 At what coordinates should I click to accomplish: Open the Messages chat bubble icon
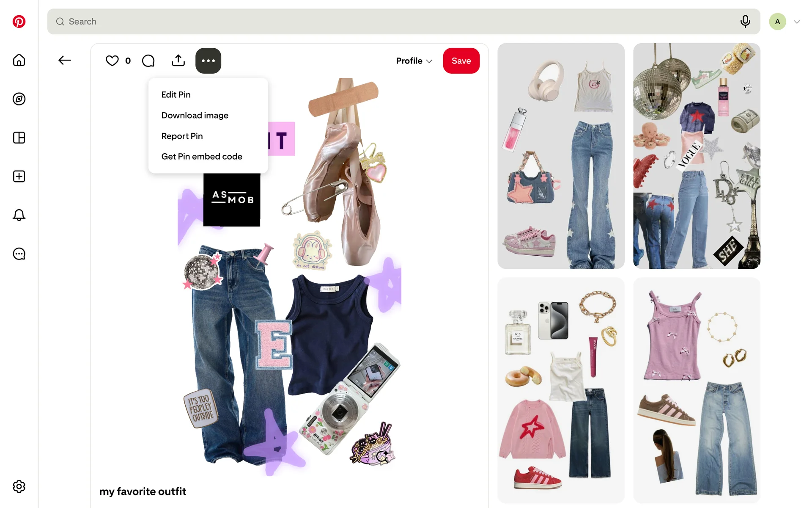(19, 254)
